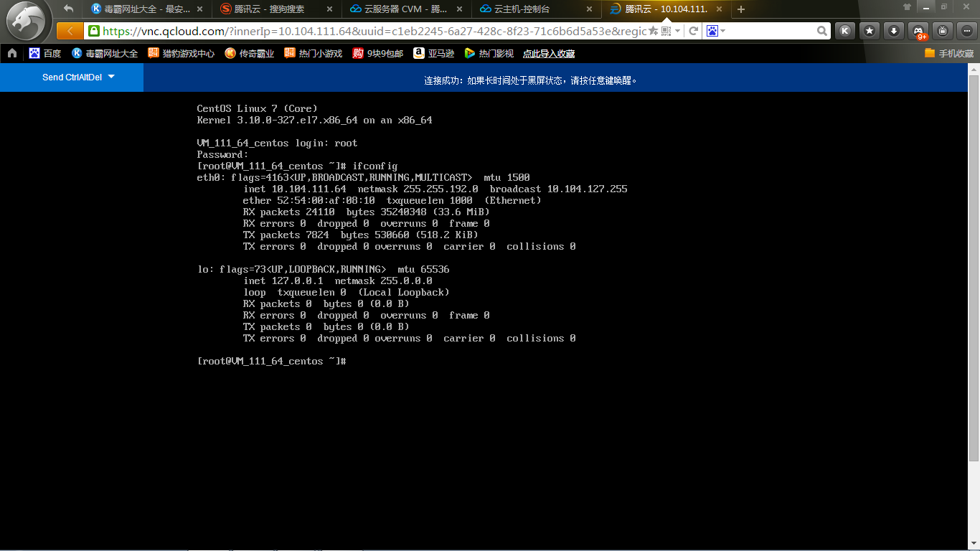980x551 pixels.
Task: Click the 'ifconfig' command text
Action: point(374,166)
